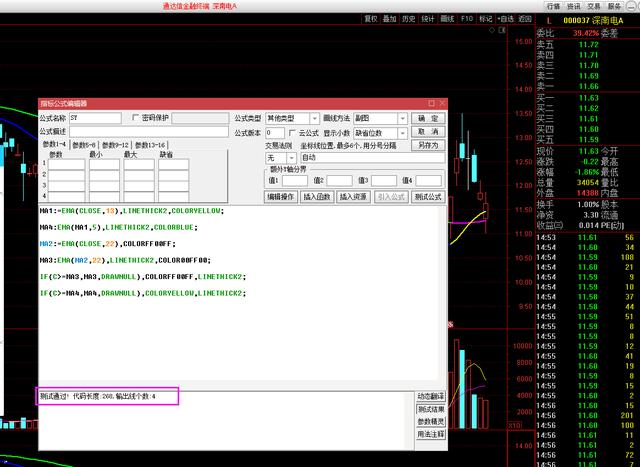Open the 交易法则 dropdown
640x467 pixels.
click(291, 158)
